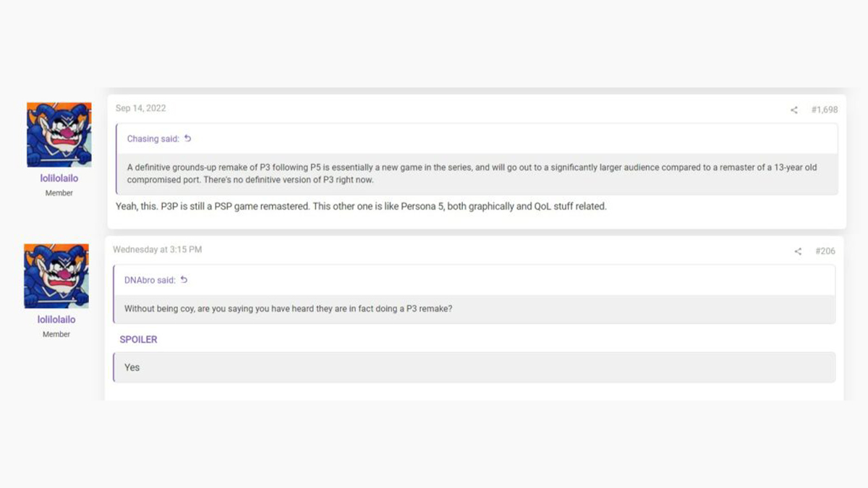Click the share icon on post #206
The image size is (868, 488).
point(798,252)
